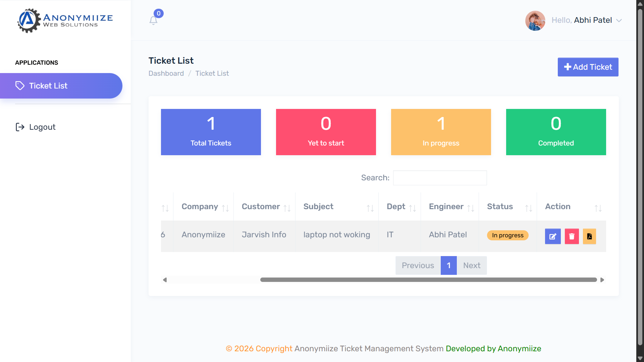Viewport: 644px width, 362px height.
Task: Sort table by Dept column
Action: (399, 207)
